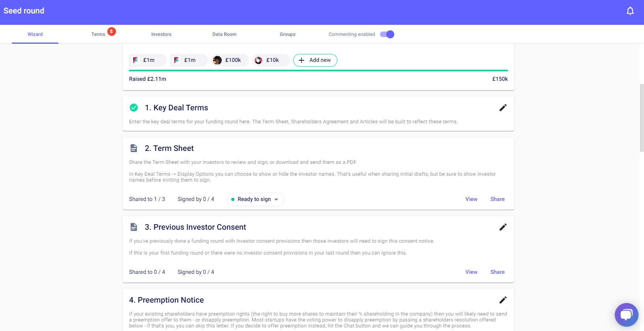Disable the Commenting enabled toggle

point(387,34)
